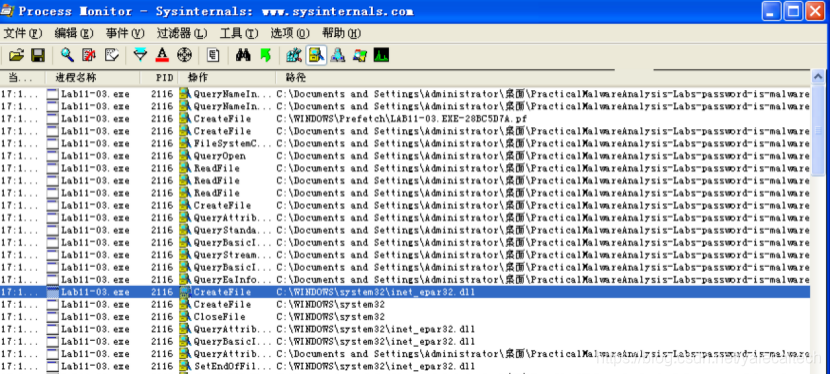Select the Prefetch LAB11-03.EXE-28BC5D7A.pf path
Viewport: 830px width, 376px height.
coord(402,118)
